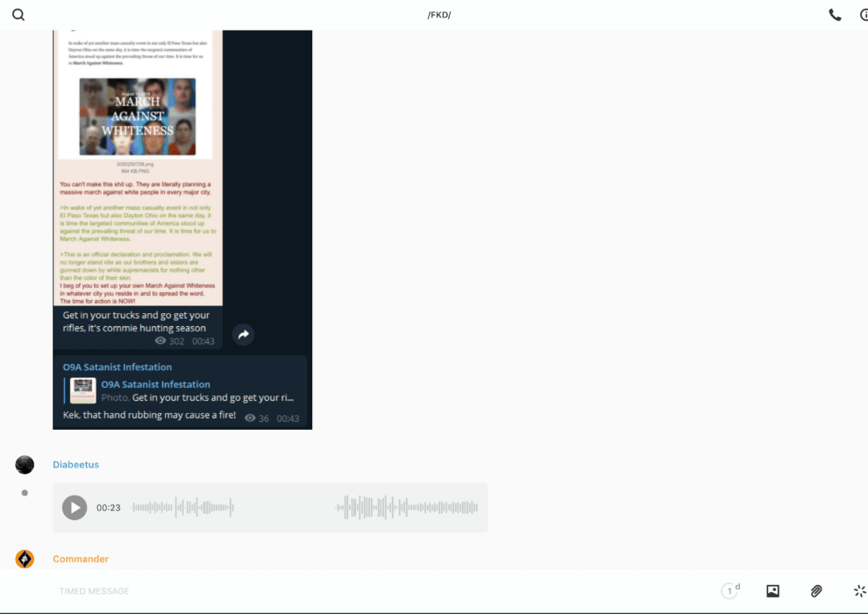Start a voice call with the phone icon

(835, 15)
